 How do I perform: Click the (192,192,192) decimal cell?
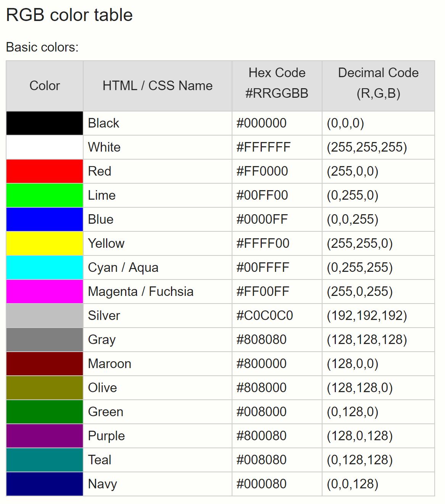(379, 316)
